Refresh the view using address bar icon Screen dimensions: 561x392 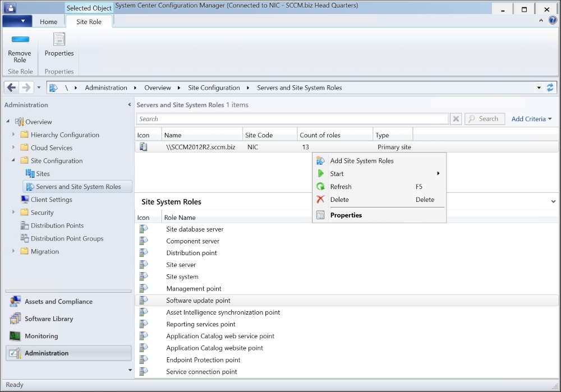point(550,87)
